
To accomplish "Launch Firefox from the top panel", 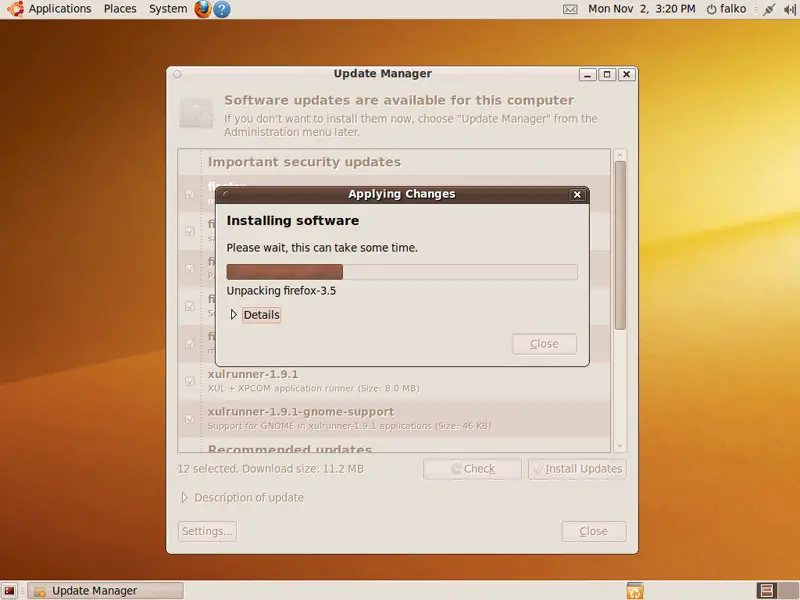I will 203,9.
